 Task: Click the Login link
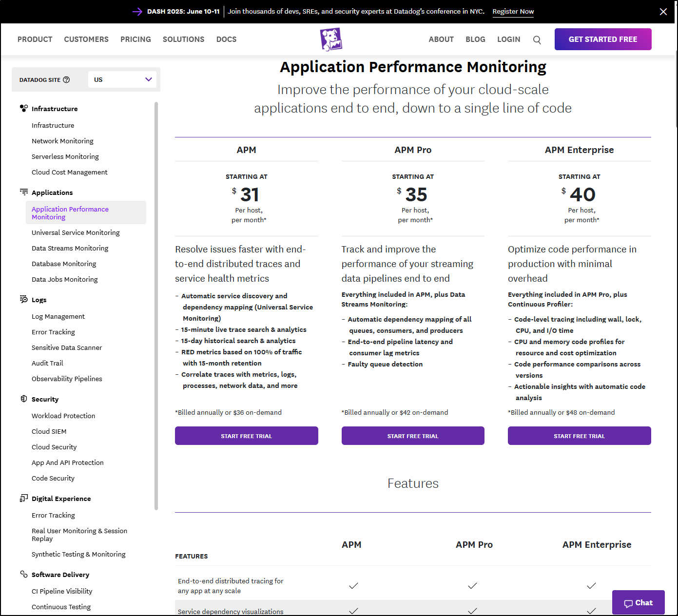(508, 39)
